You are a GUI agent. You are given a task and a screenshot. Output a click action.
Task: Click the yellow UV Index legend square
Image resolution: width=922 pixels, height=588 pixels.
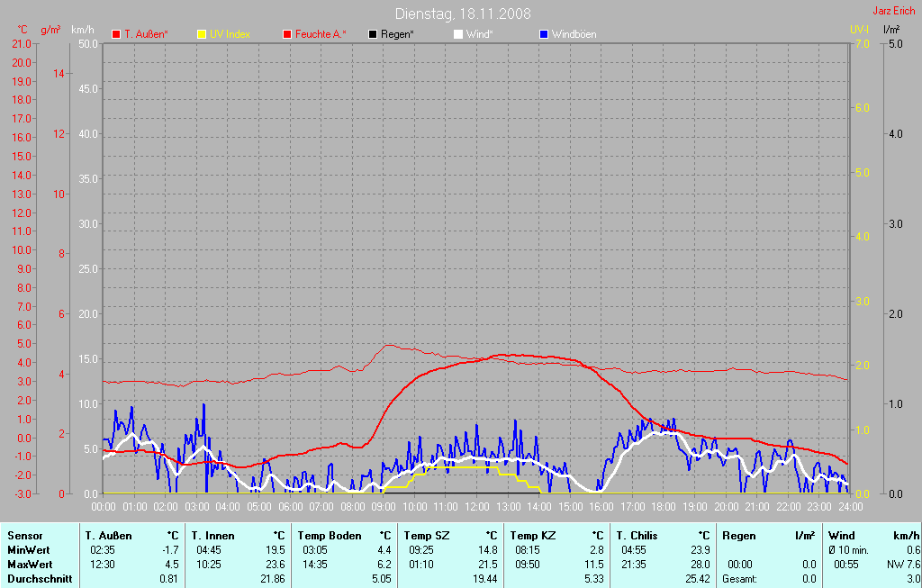pos(202,34)
